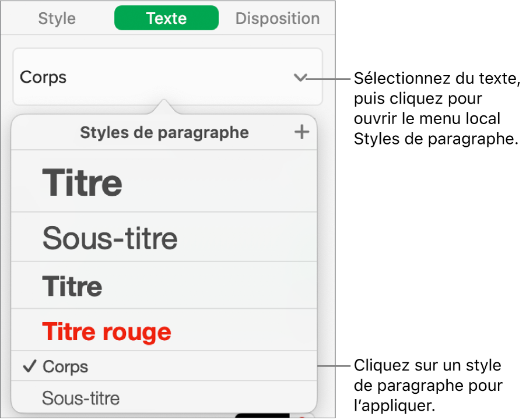Choose the smaller bold Titre style
526x420 pixels.
tap(72, 286)
